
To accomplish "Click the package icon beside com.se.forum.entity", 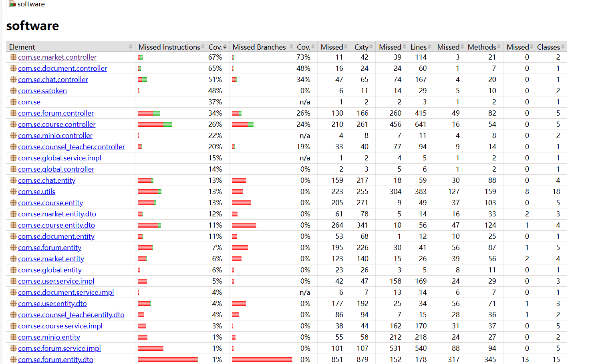I will [x=13, y=248].
